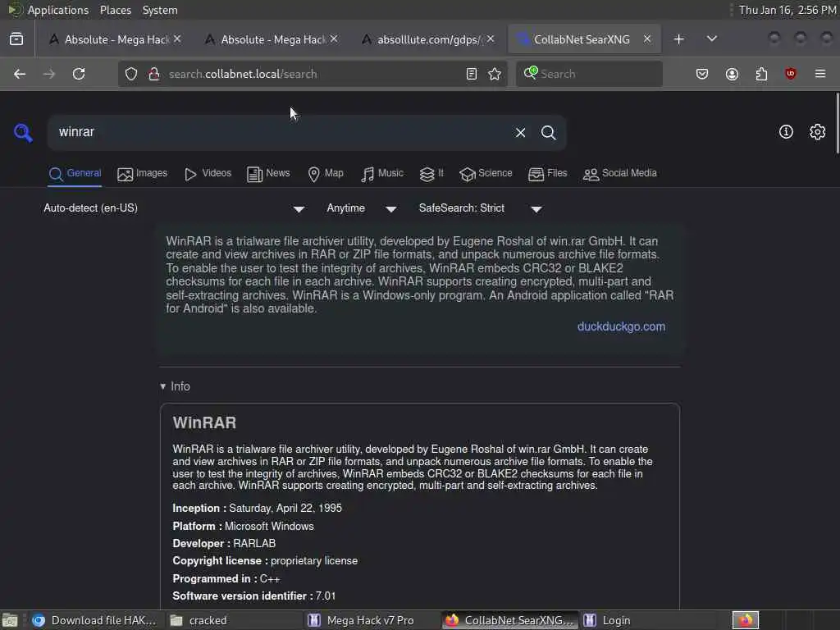Open the Places menu
This screenshot has height=630, width=840.
(x=115, y=10)
